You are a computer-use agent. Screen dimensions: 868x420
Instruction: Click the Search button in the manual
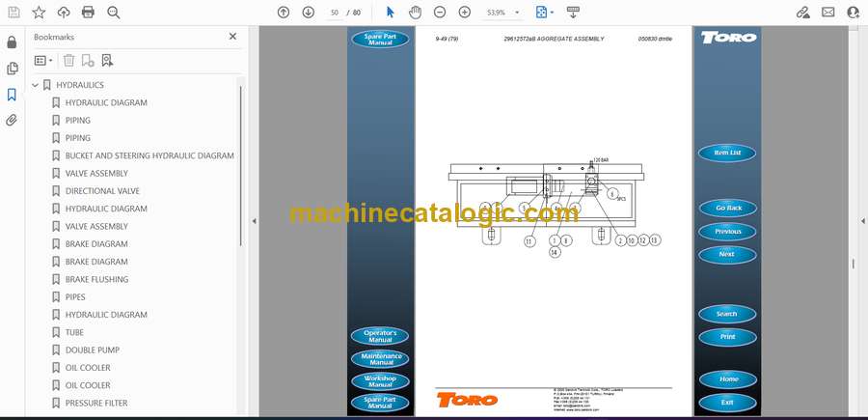pyautogui.click(x=727, y=314)
